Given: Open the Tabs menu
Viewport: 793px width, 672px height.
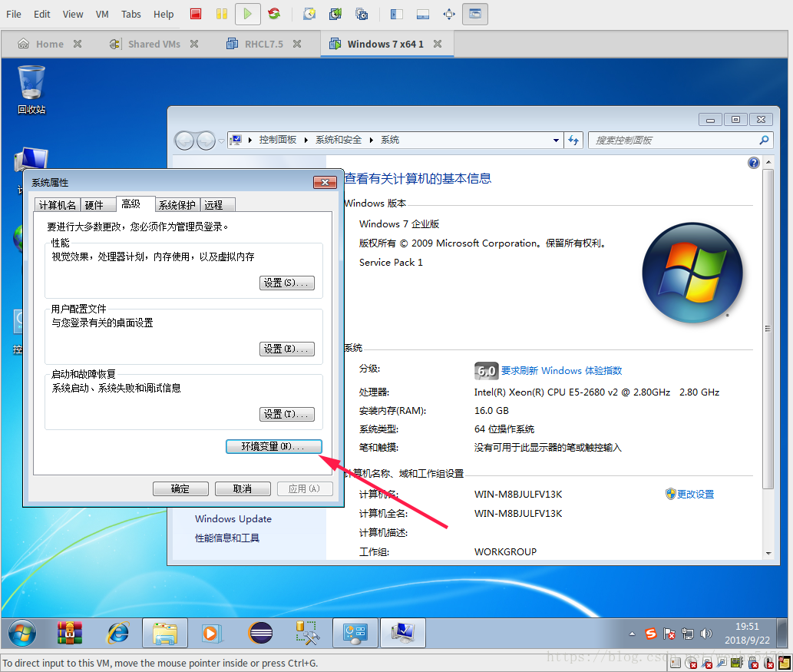Looking at the screenshot, I should coord(131,14).
